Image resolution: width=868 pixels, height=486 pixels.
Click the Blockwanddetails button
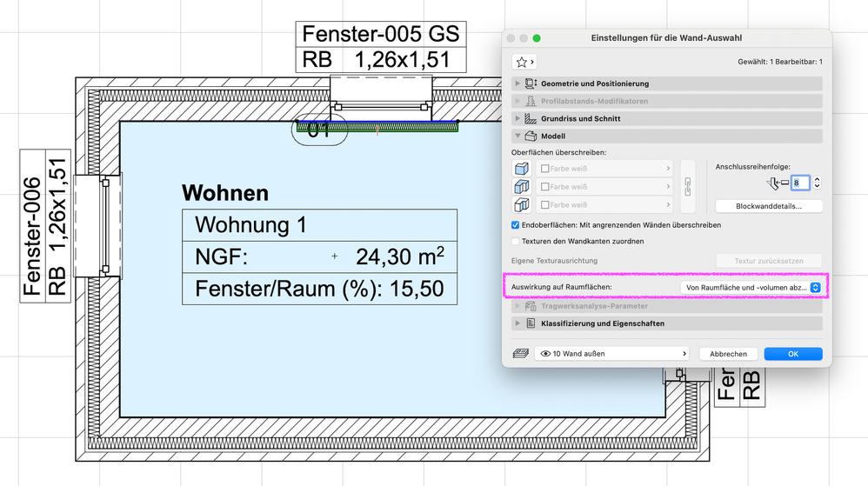tap(768, 206)
